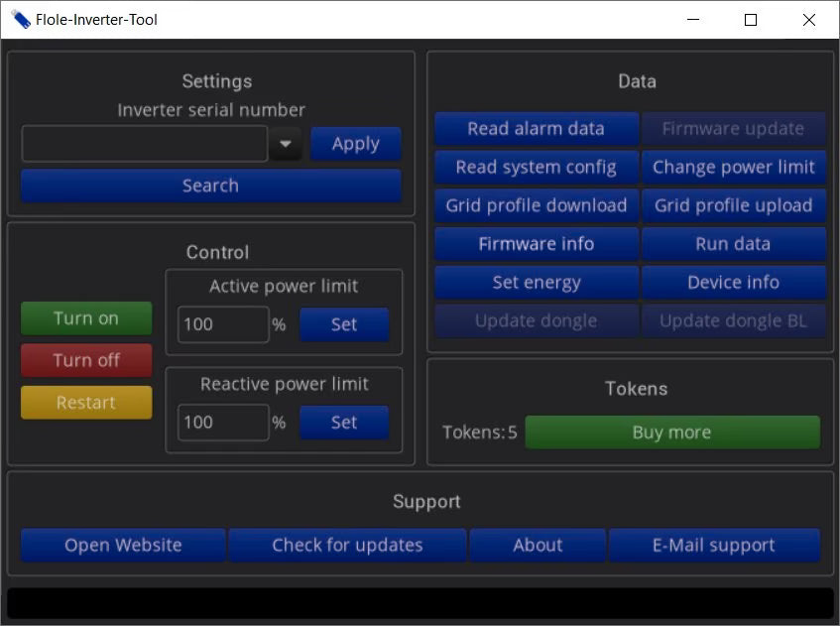Click the red Turn off button
Image resolution: width=840 pixels, height=626 pixels.
pos(86,360)
